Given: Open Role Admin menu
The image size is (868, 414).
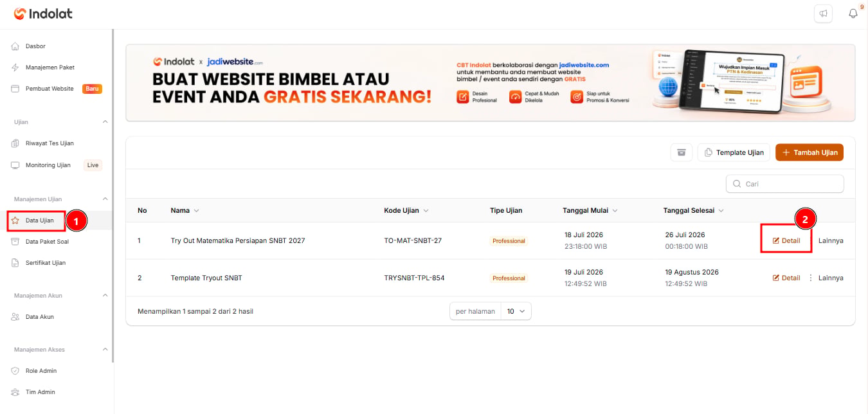Looking at the screenshot, I should click(41, 371).
